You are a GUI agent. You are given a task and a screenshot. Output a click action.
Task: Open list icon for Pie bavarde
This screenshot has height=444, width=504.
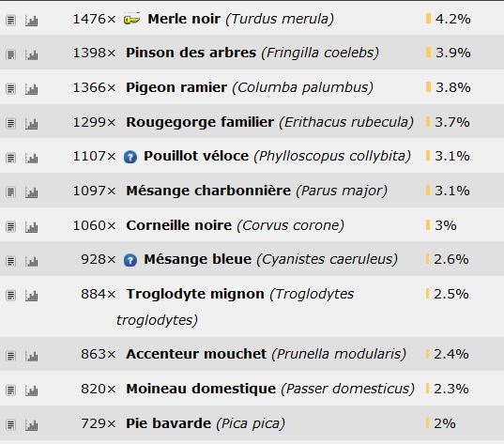click(x=10, y=425)
